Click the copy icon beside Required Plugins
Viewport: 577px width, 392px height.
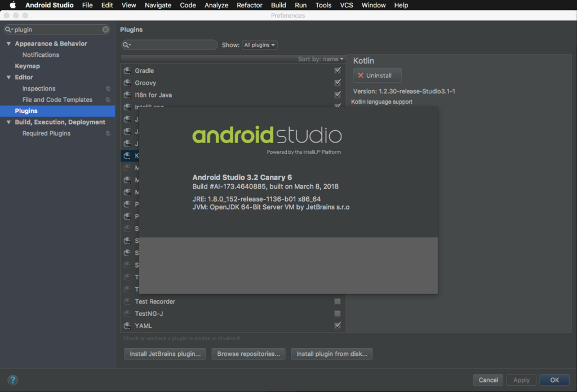(x=108, y=133)
